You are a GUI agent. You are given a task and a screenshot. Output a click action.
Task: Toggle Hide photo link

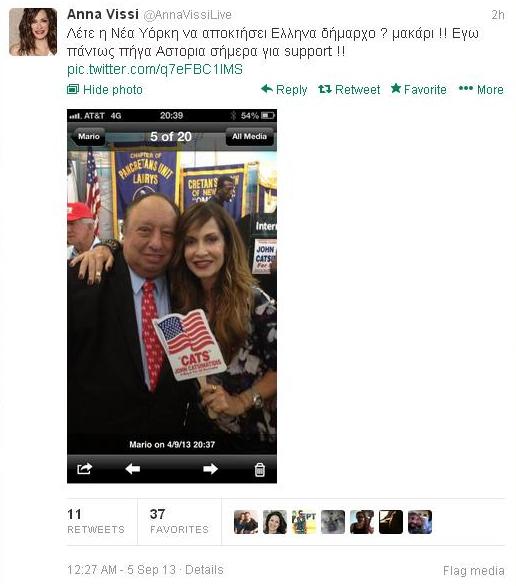(x=105, y=90)
